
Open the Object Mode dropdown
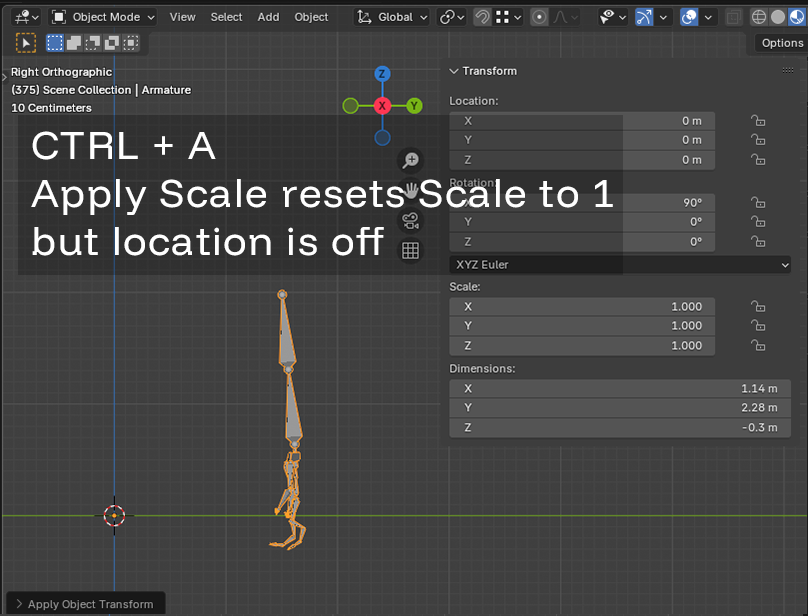coord(103,18)
